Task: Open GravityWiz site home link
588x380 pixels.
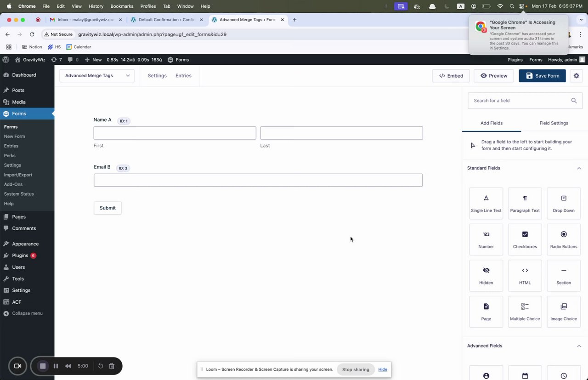Action: pos(31,60)
